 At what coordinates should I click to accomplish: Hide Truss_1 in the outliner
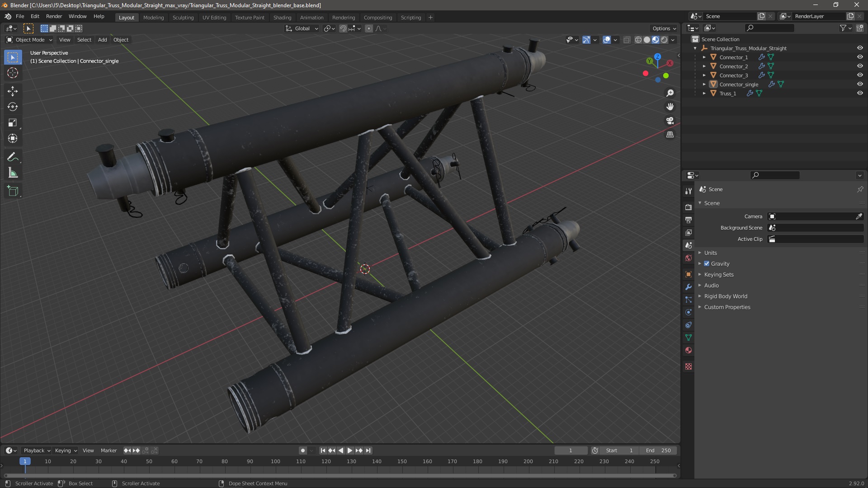tap(860, 93)
